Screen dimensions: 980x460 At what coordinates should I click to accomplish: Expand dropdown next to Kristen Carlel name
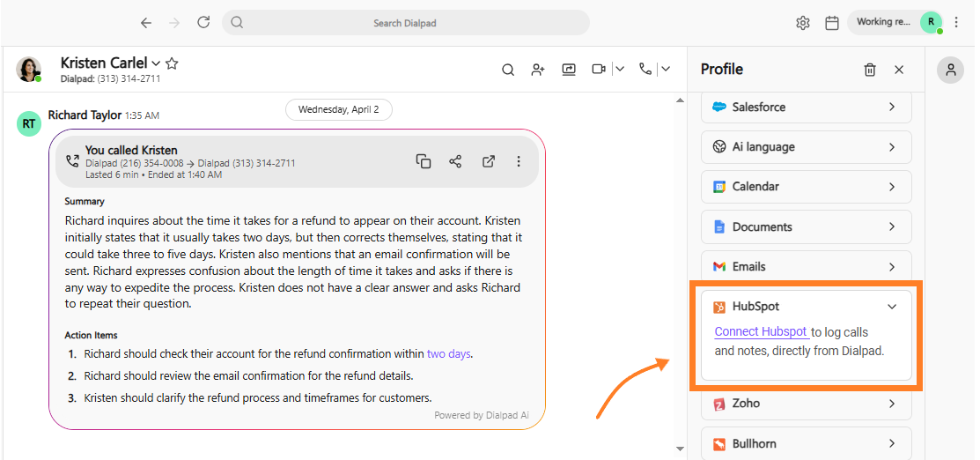pos(156,63)
